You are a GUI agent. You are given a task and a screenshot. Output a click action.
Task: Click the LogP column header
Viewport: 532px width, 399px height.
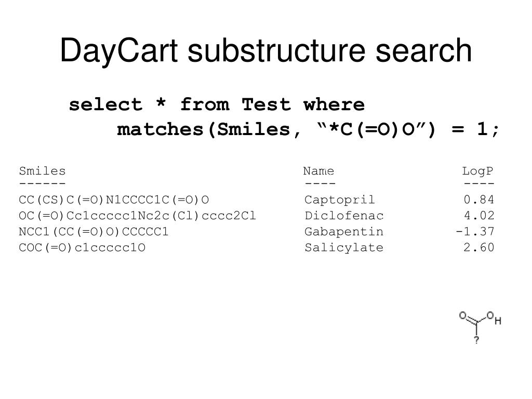point(478,171)
